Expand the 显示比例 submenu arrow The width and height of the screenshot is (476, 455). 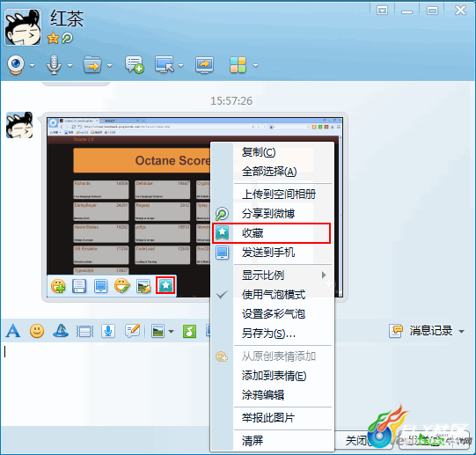tap(324, 275)
